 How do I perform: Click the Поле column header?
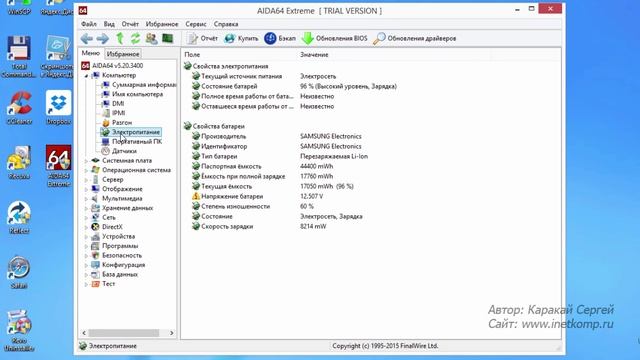tap(240, 54)
